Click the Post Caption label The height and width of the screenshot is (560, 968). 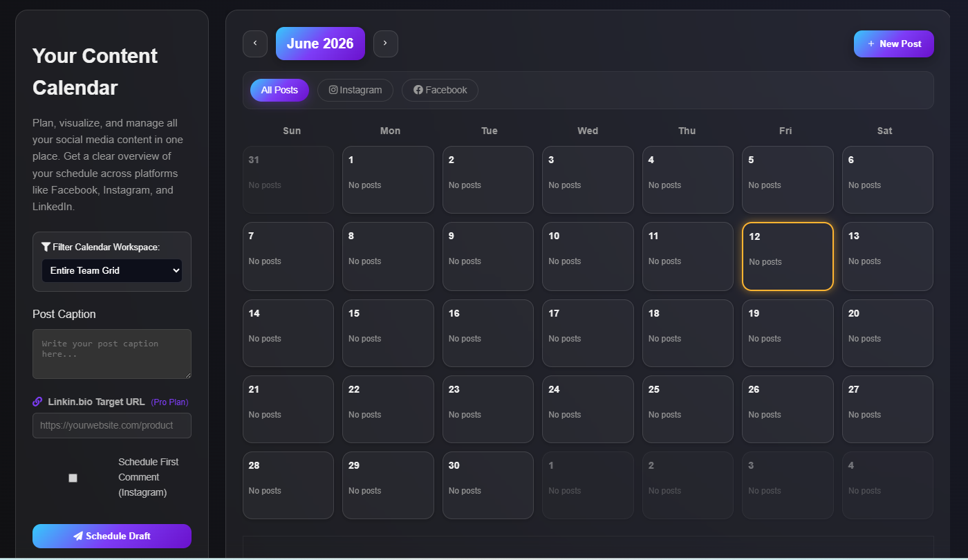tap(64, 314)
